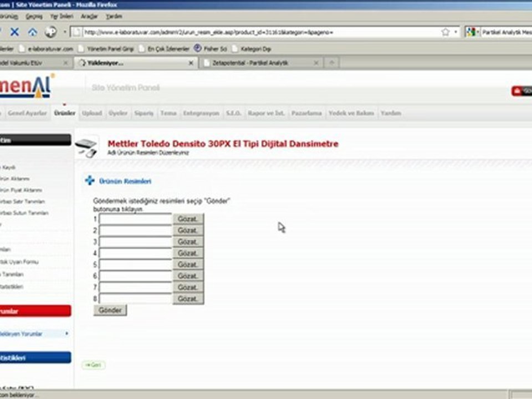Open the Yedek ve Bakım panel tab

coord(351,113)
